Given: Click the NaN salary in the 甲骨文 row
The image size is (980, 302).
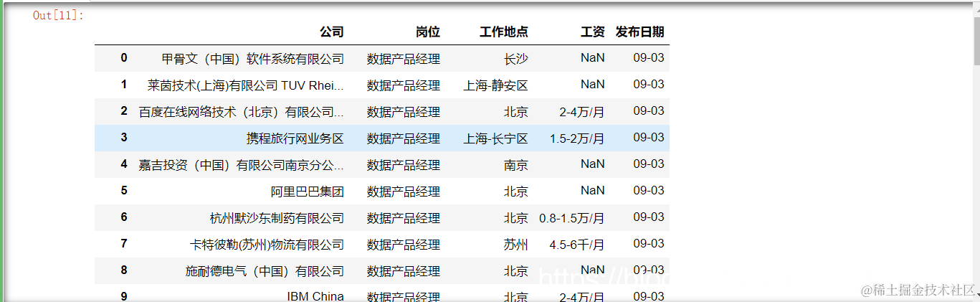Looking at the screenshot, I should 593,58.
